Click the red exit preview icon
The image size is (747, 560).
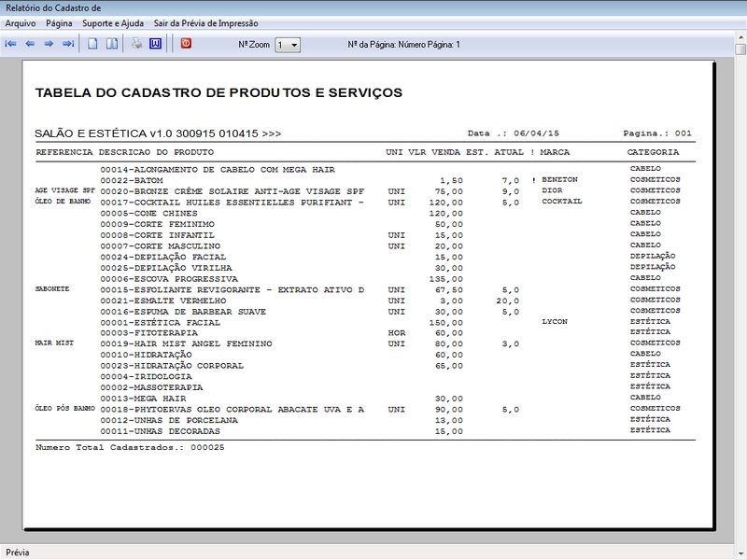(x=186, y=44)
